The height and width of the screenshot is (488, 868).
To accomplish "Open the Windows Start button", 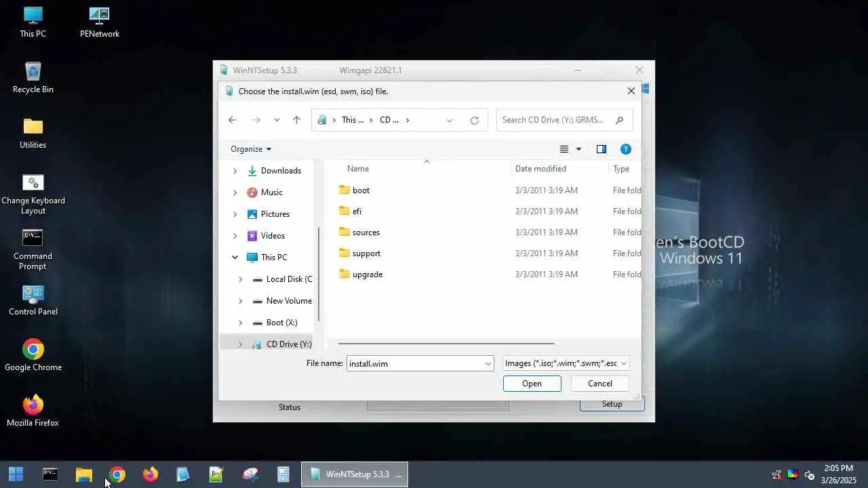I will 16,474.
